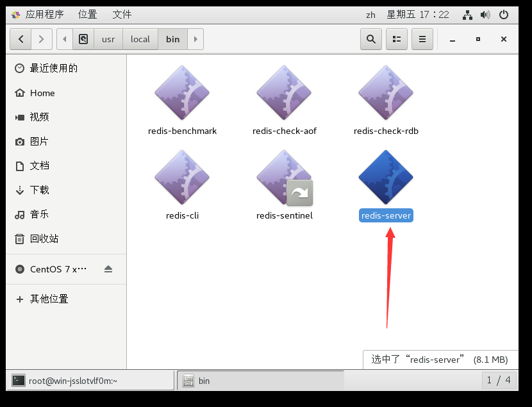Image resolution: width=532 pixels, height=407 pixels.
Task: Go back with the left chevron button
Action: point(21,39)
